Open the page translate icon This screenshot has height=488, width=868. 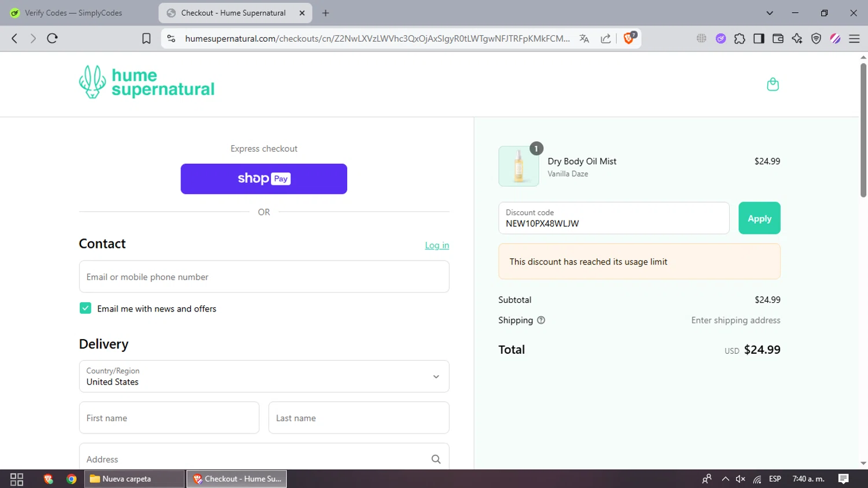coord(584,38)
